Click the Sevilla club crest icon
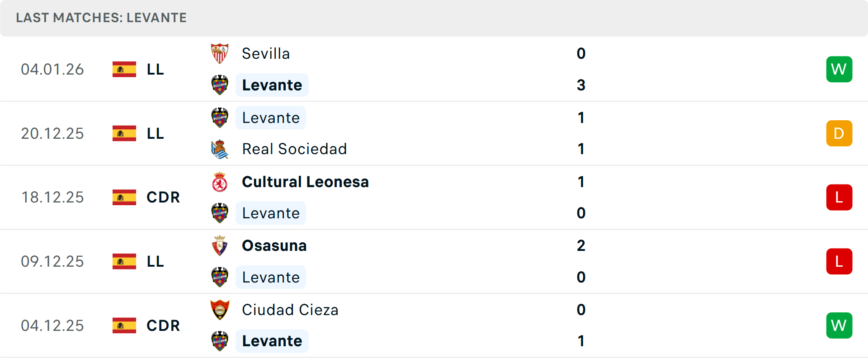 click(220, 54)
